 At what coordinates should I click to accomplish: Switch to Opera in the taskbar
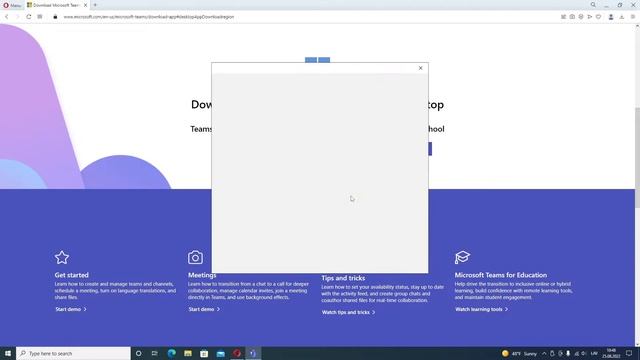pyautogui.click(x=237, y=353)
